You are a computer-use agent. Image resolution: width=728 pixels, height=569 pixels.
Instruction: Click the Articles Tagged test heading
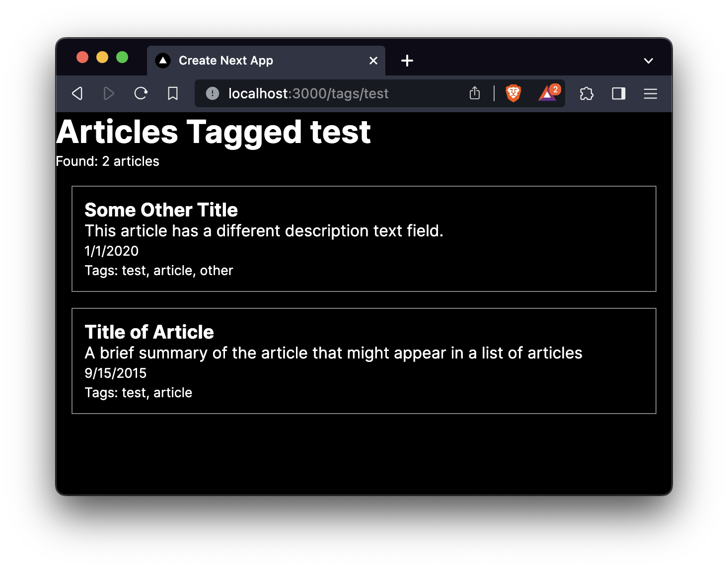coord(214,132)
